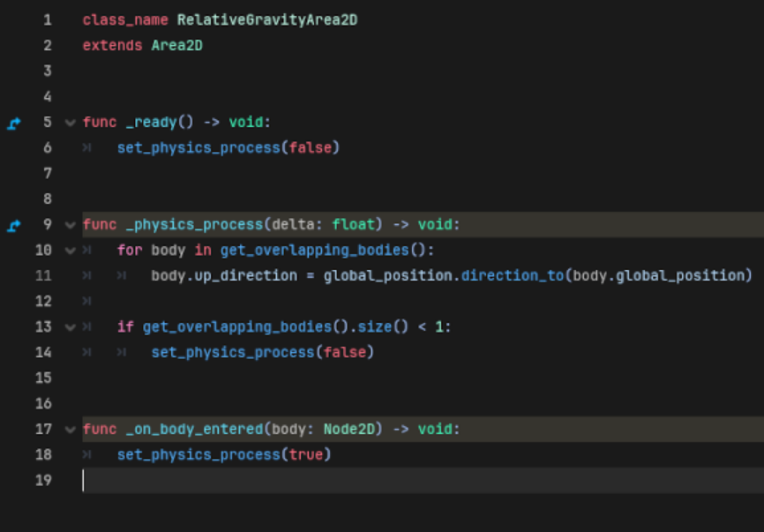Click body.up_direction on line 11
The width and height of the screenshot is (764, 532).
[x=212, y=276]
